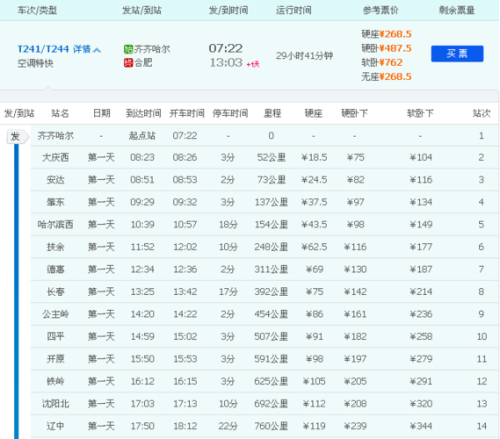Click the 车次/类型 column header
The height and width of the screenshot is (439, 500).
(x=37, y=10)
